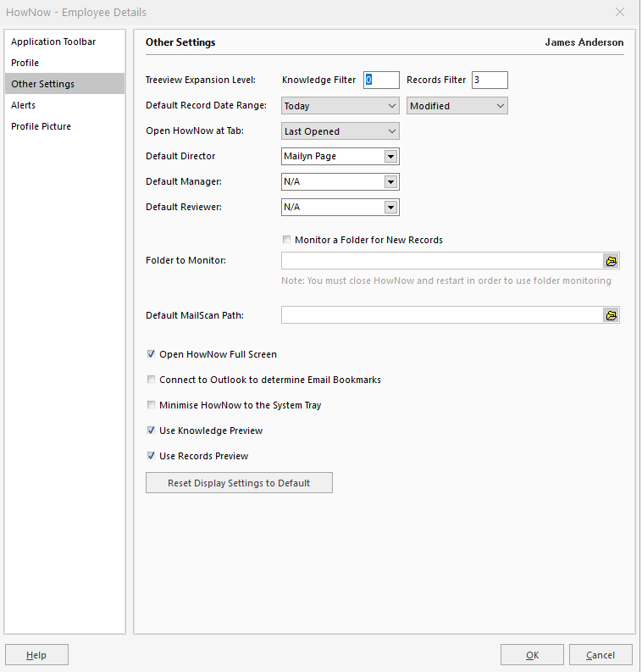Click the Help button
Image resolution: width=642 pixels, height=672 pixels.
tap(36, 655)
